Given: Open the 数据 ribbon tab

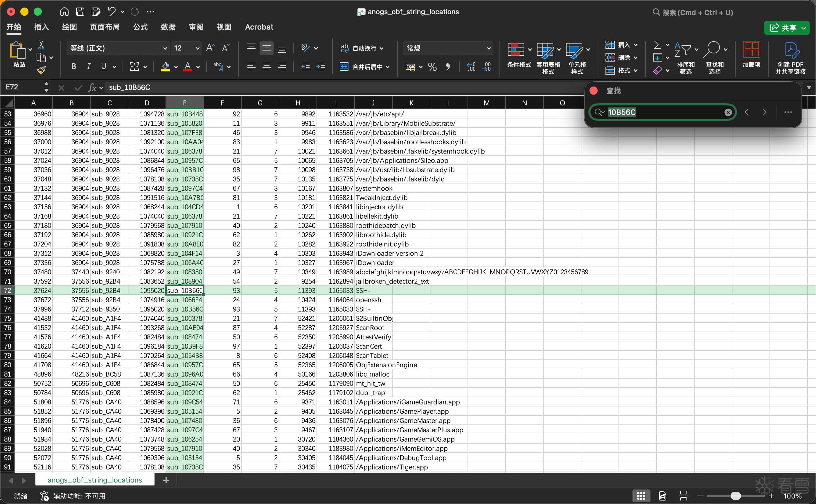Looking at the screenshot, I should tap(168, 27).
